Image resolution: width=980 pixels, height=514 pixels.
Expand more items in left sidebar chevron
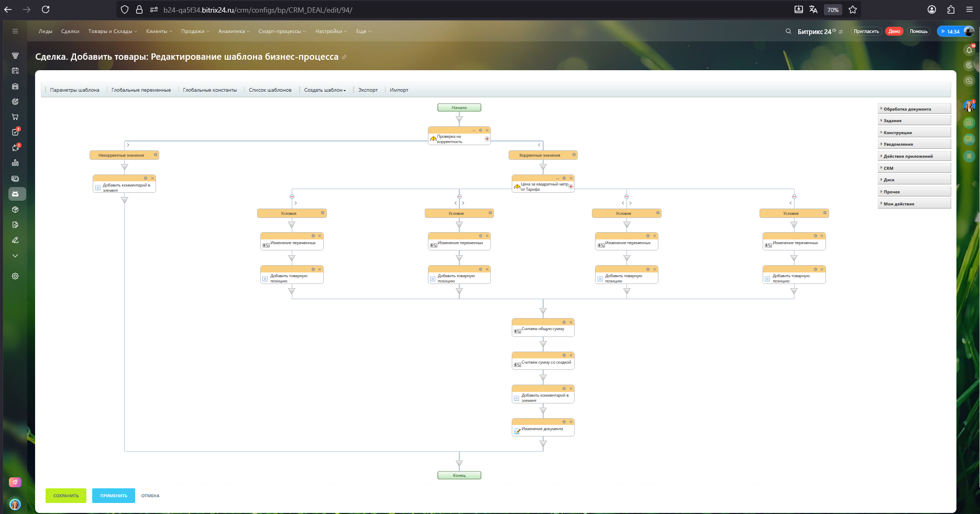[x=15, y=256]
